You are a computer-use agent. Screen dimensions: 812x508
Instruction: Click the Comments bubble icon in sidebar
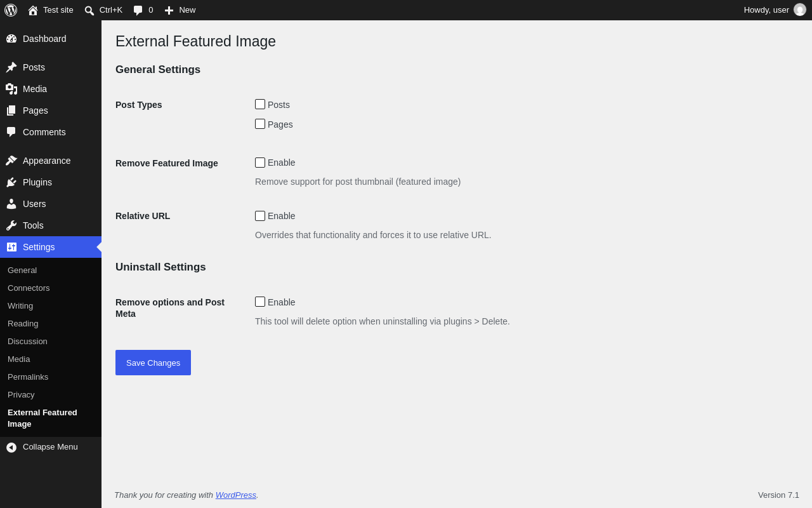[11, 132]
